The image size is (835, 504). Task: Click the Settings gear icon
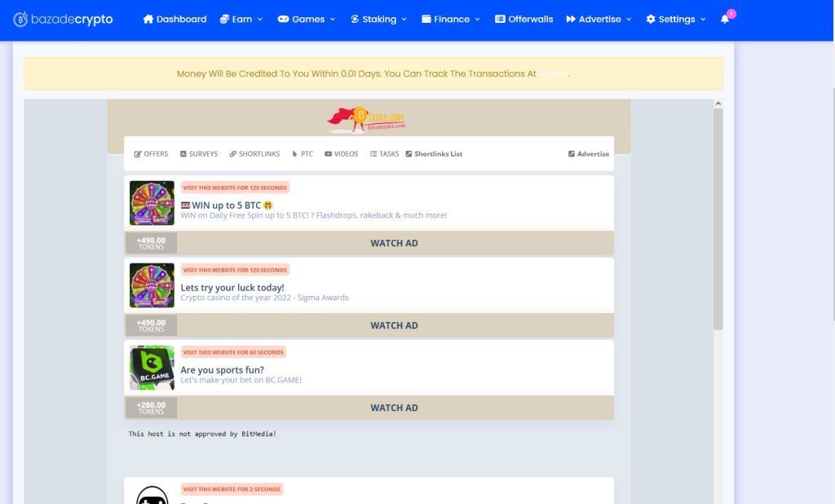pyautogui.click(x=651, y=20)
